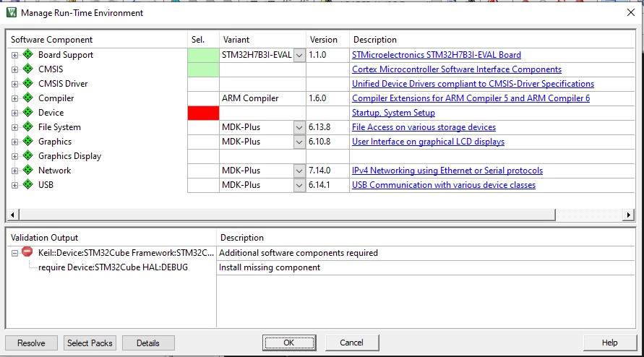This screenshot has width=644, height=357.
Task: Click the horizontal scrollbar right arrow
Action: pos(628,215)
